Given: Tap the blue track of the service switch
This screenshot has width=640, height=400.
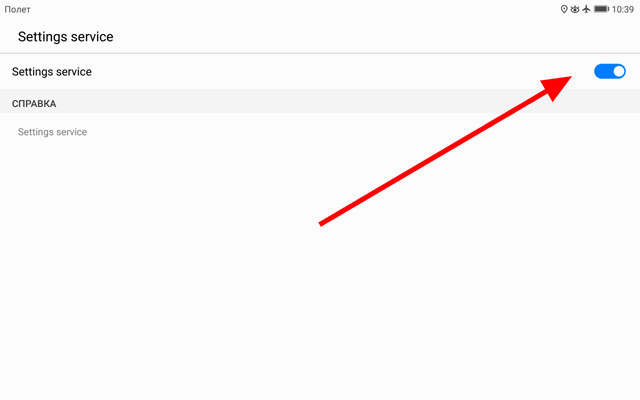Looking at the screenshot, I should click(x=602, y=71).
